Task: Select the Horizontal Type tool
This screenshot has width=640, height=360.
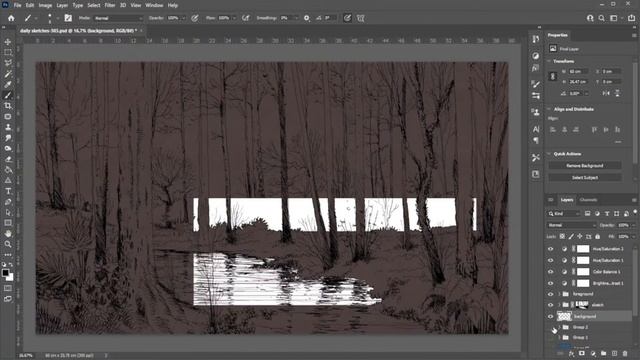Action: (8, 191)
